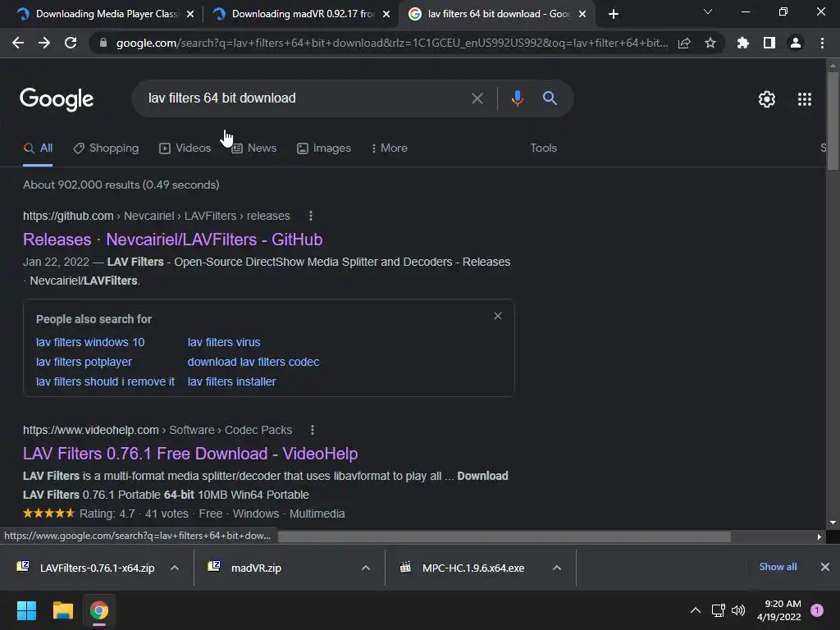The image size is (840, 630).
Task: Search lav filters windows 10
Action: 90,342
